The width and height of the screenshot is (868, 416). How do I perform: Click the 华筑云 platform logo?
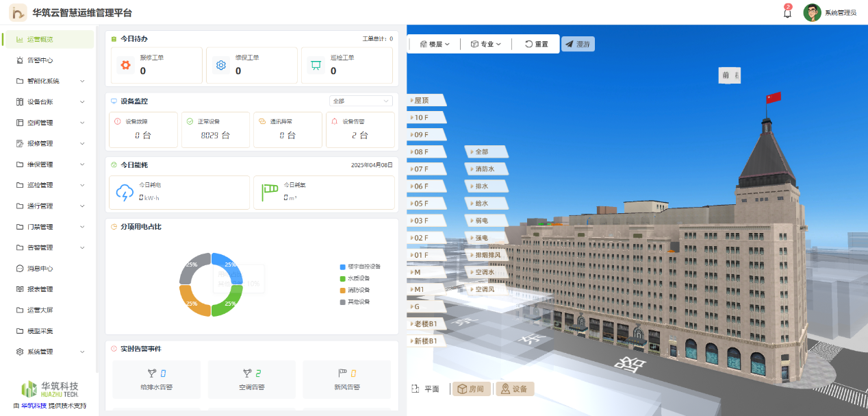pos(17,13)
